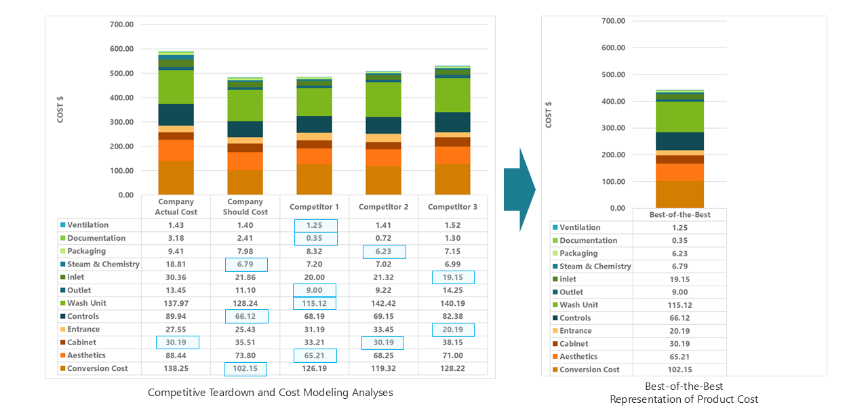Click the Company Actual Cost stacked bar

(x=176, y=123)
